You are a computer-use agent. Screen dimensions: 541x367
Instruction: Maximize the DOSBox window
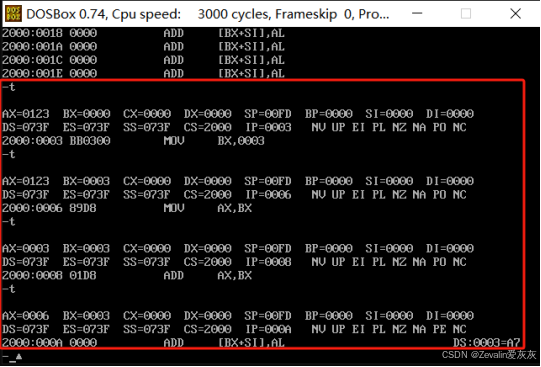pos(466,13)
